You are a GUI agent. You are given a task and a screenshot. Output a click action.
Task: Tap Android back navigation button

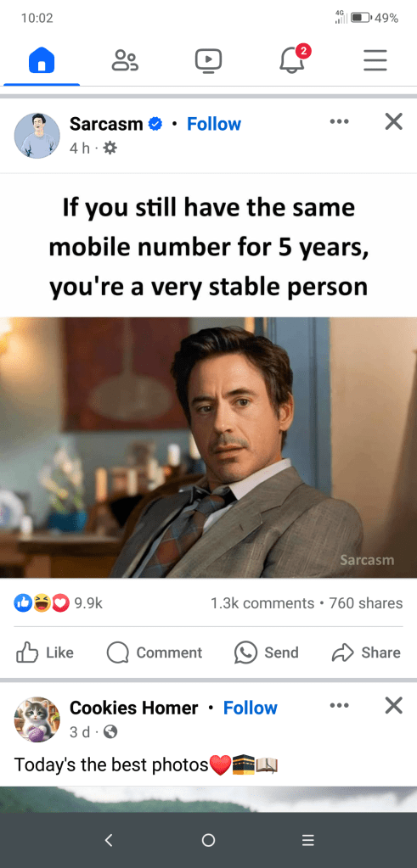[x=109, y=840]
